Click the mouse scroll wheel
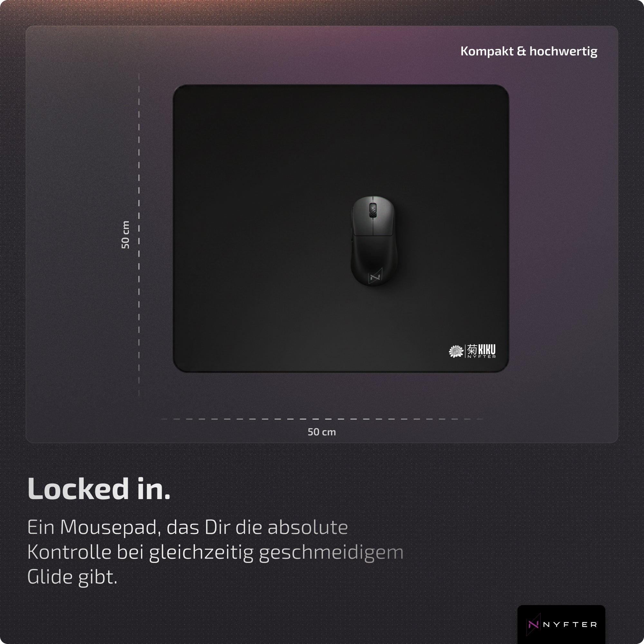This screenshot has width=644, height=644. tap(373, 210)
